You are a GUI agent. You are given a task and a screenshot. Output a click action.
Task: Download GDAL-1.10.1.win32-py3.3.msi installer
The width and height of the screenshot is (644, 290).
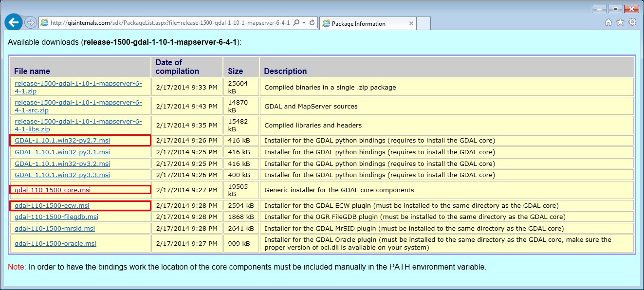tap(62, 175)
